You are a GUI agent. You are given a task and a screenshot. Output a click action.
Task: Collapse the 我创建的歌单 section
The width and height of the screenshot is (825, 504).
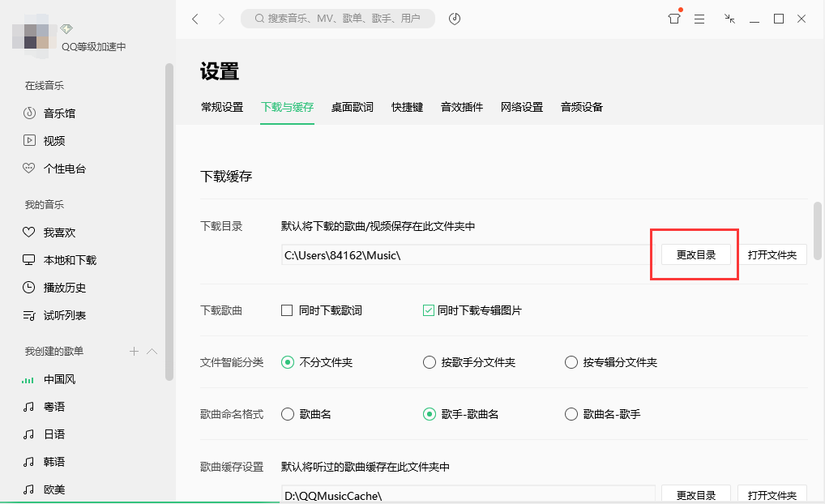[x=151, y=351]
